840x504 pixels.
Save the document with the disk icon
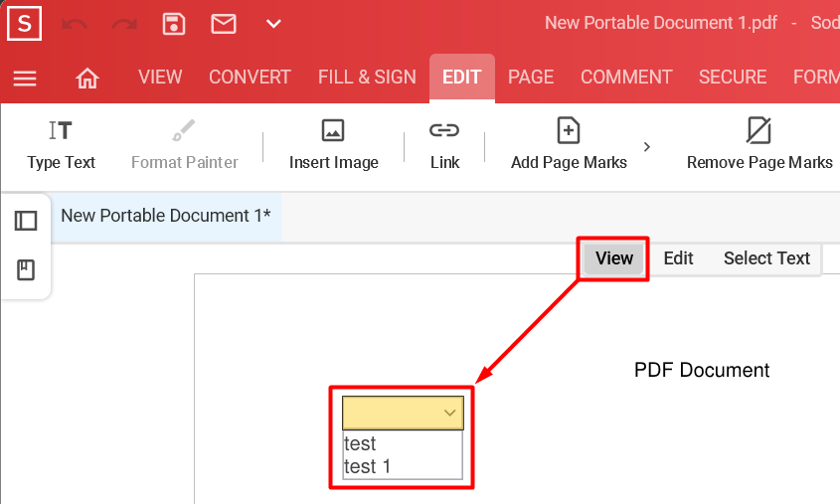click(x=174, y=24)
